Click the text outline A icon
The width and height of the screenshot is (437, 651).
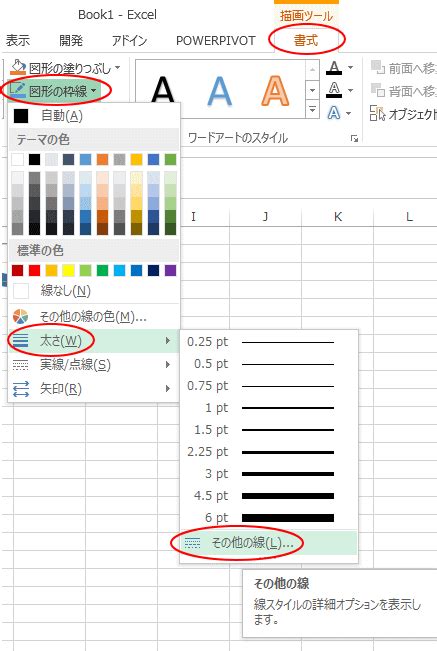[334, 90]
